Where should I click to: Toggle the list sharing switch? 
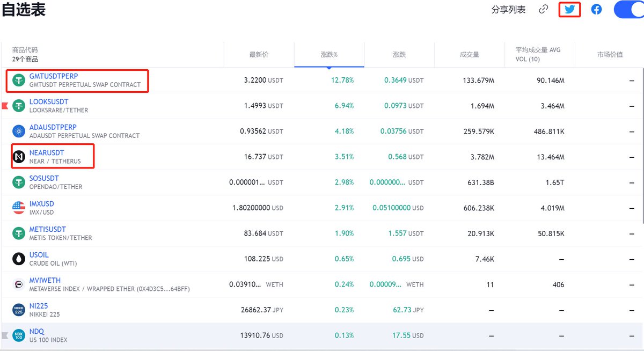[x=629, y=9]
